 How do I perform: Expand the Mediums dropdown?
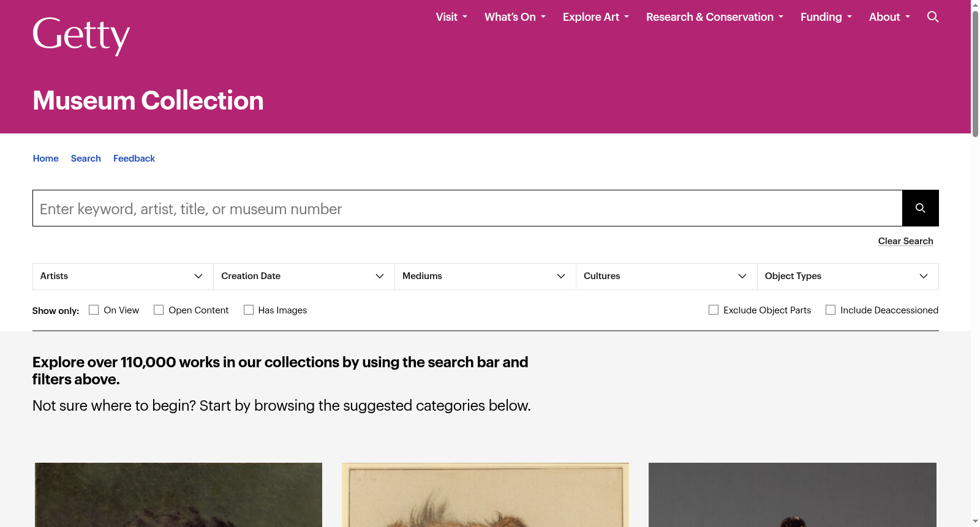pyautogui.click(x=486, y=277)
